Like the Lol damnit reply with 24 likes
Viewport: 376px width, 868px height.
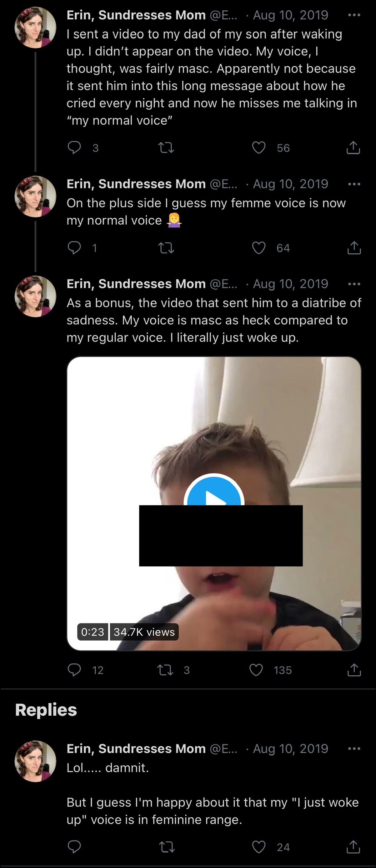pyautogui.click(x=259, y=847)
